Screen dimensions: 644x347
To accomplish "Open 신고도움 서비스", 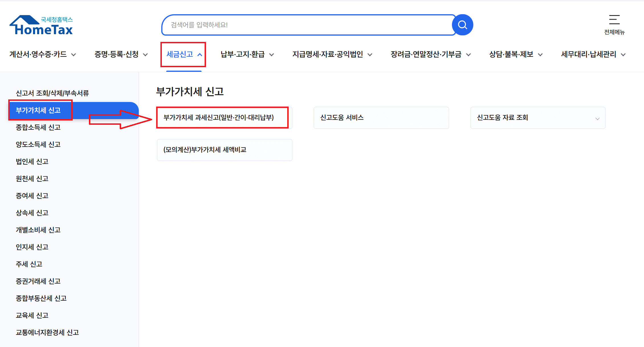I will tap(381, 118).
